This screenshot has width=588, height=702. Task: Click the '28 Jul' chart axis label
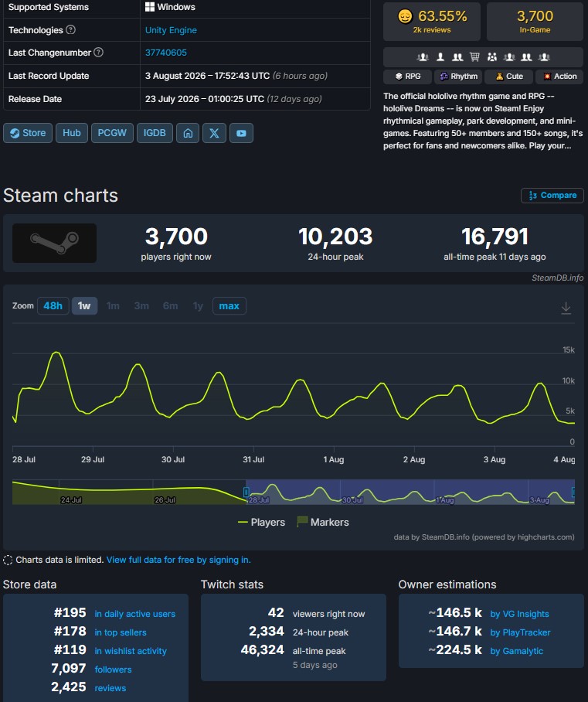[24, 459]
